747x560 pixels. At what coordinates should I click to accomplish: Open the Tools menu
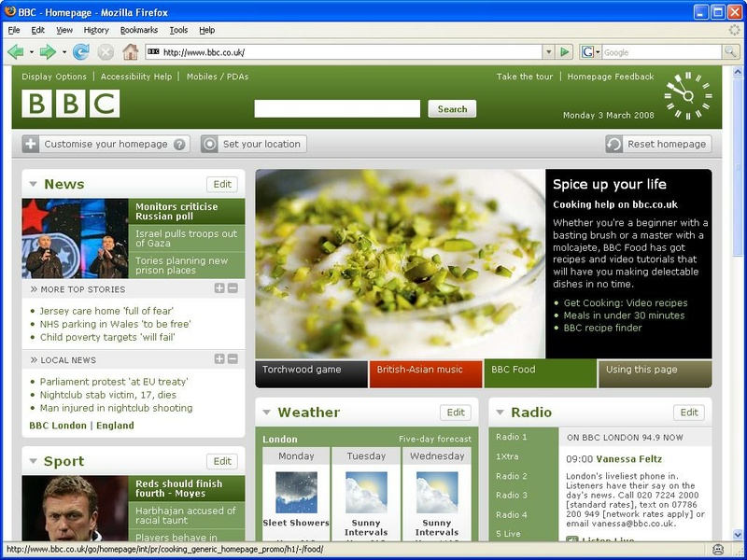[178, 30]
